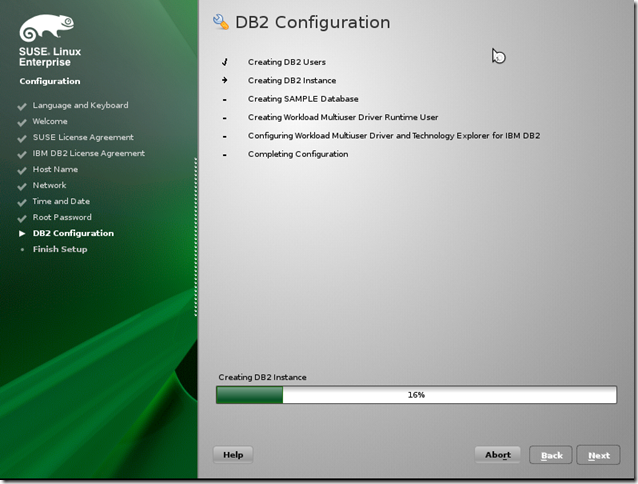Click checkmark next to Time and Date
The image size is (638, 484).
pos(22,203)
